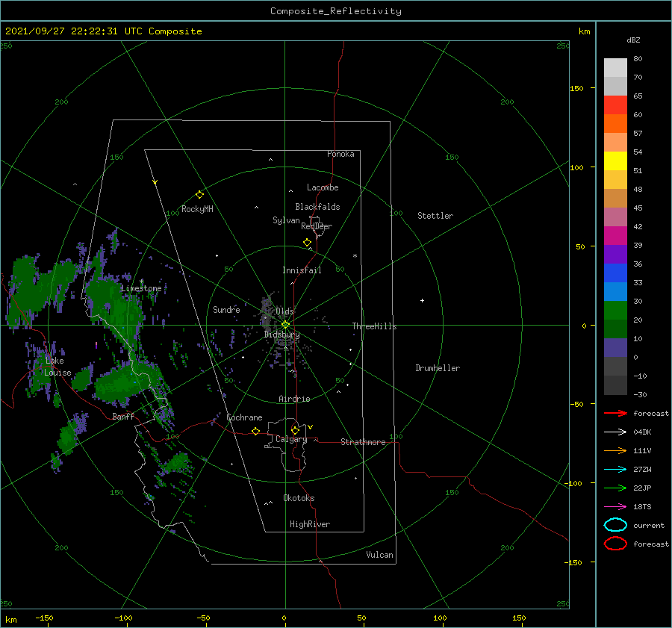
Task: Click the cyan current ellipse icon
Action: pyautogui.click(x=615, y=525)
